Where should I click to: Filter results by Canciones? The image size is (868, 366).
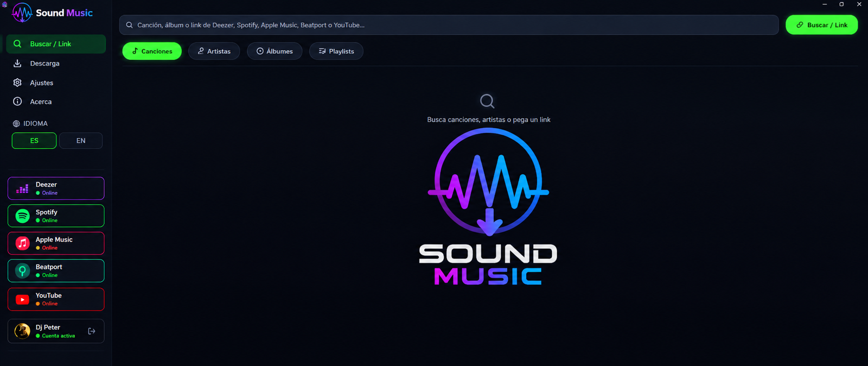[x=152, y=51]
